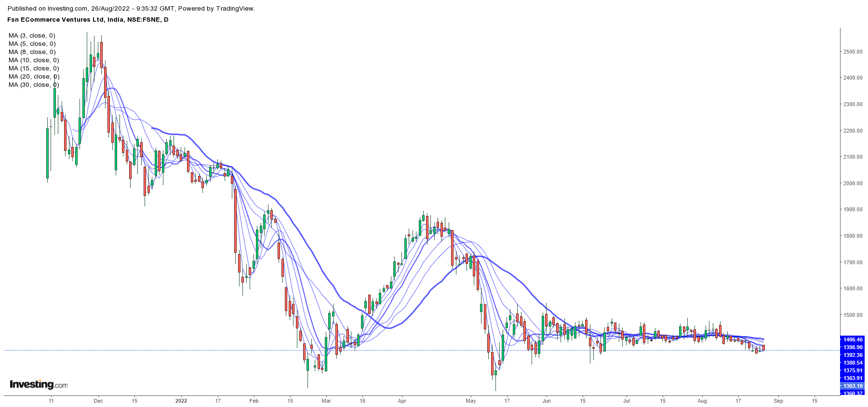The height and width of the screenshot is (407, 868).
Task: Click the MA (8, close, 0) indicator label
Action: (32, 52)
